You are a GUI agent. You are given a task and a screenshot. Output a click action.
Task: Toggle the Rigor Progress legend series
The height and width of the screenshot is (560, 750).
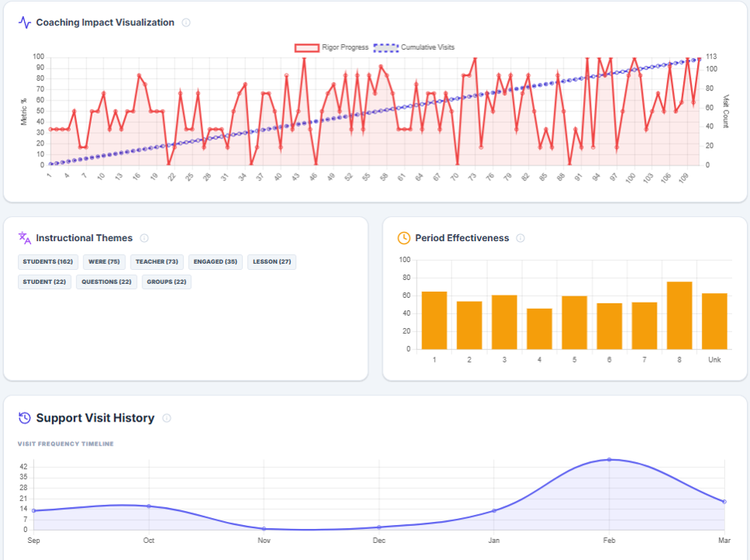(x=331, y=47)
